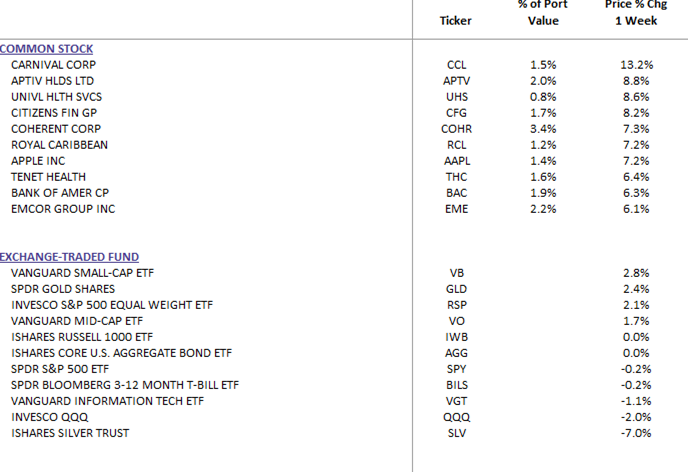Viewport: 688px width, 472px height.
Task: Select COHERENT CORP's 3.4% portfolio value
Action: [x=543, y=129]
